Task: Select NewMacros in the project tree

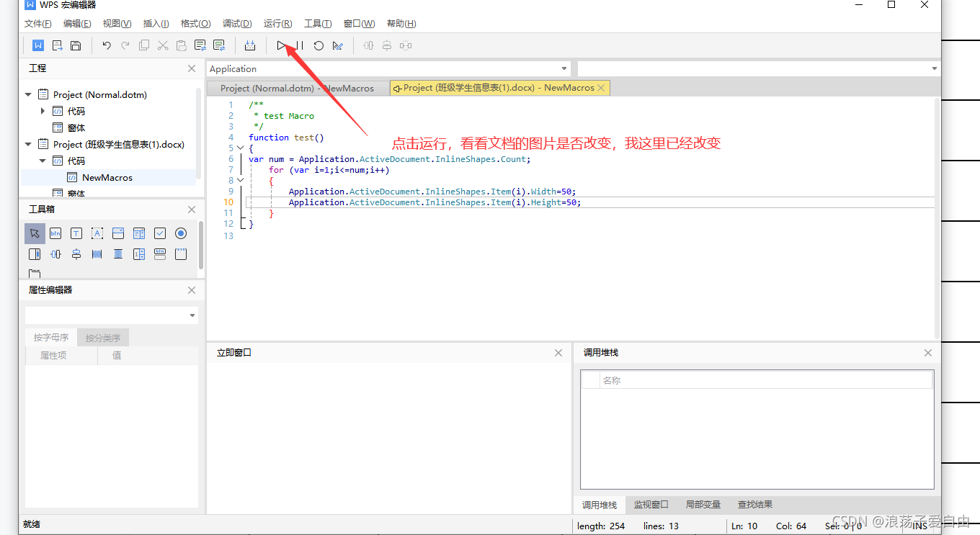Action: [107, 177]
